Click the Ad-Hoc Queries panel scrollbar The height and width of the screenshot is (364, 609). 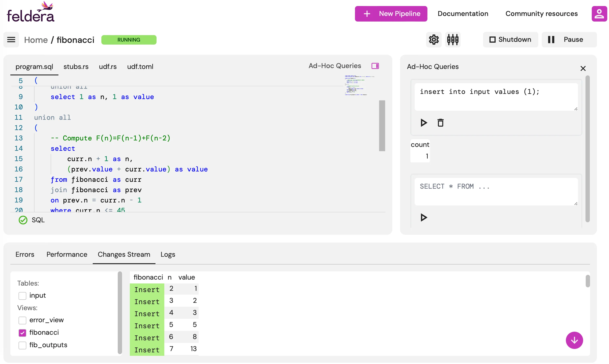point(587,149)
